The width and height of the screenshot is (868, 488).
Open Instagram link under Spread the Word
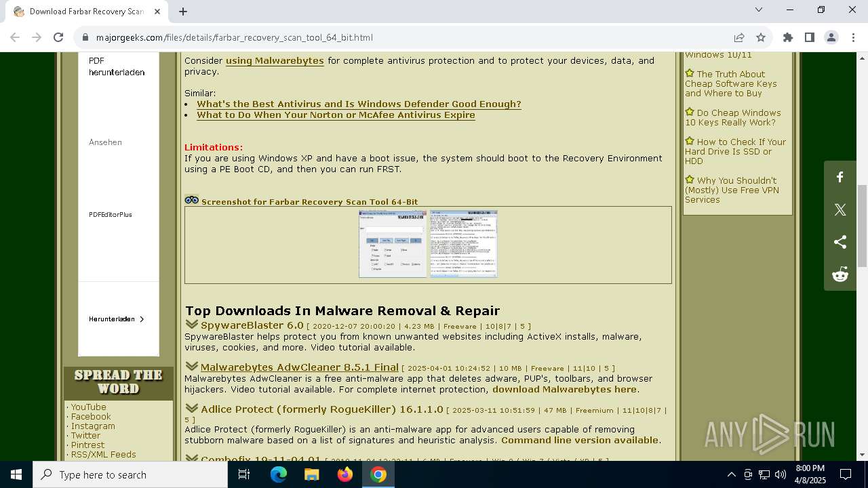[x=93, y=426]
